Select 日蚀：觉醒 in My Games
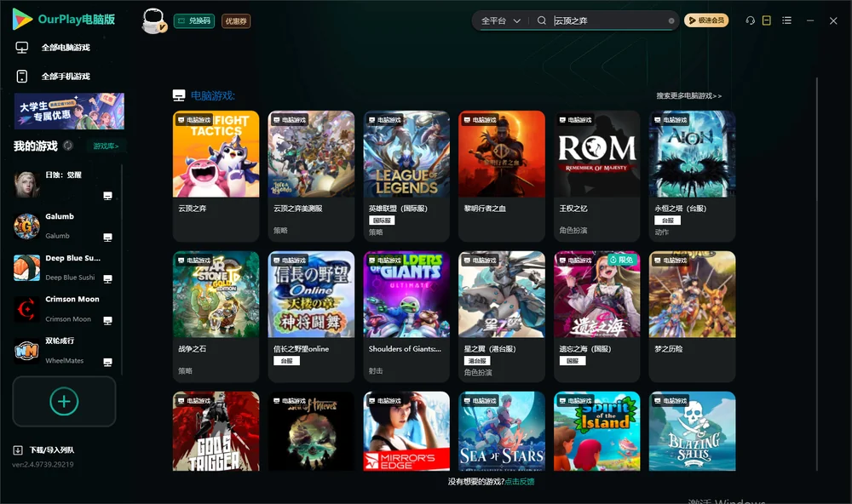Viewport: 852px width, 504px height. pos(63,184)
